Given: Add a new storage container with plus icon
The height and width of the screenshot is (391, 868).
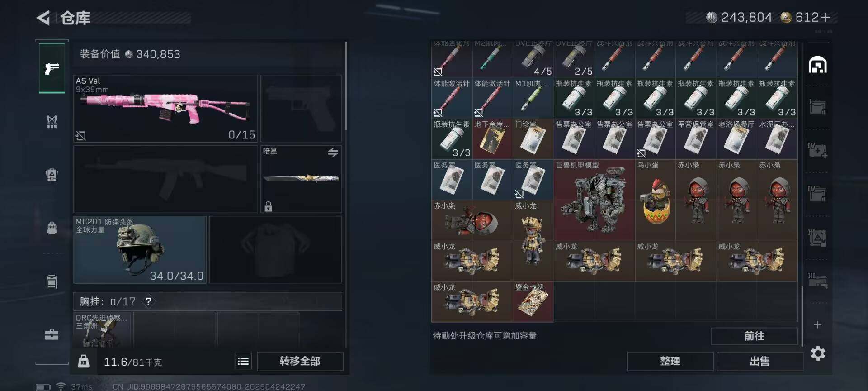Looking at the screenshot, I should click(817, 324).
